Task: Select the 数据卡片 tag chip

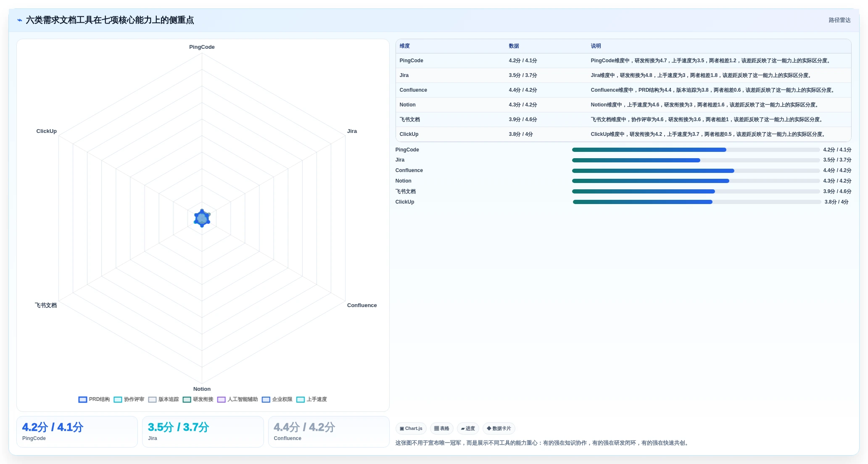Action: pyautogui.click(x=499, y=428)
